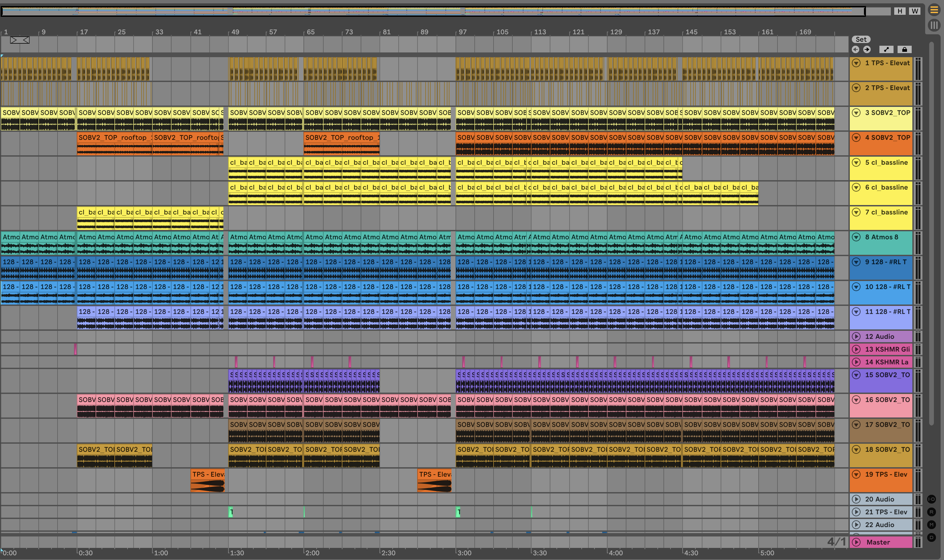The height and width of the screenshot is (560, 944).
Task: Collapse track 19 TPS - Elev
Action: (857, 475)
